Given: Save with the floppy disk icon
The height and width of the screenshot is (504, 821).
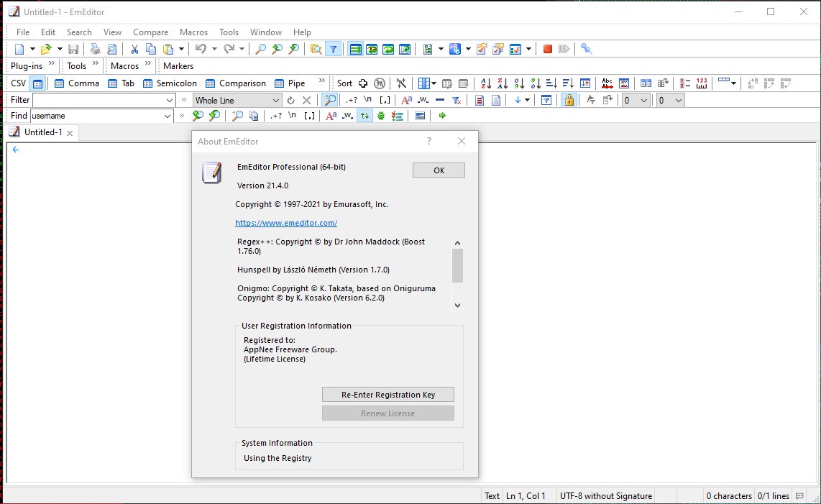Looking at the screenshot, I should coord(73,49).
